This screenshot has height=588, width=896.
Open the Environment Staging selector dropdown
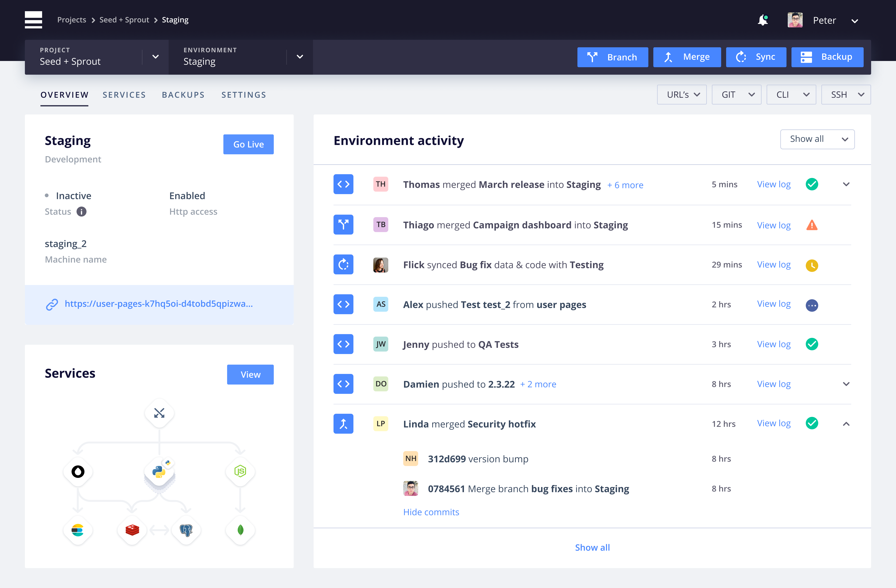(300, 57)
